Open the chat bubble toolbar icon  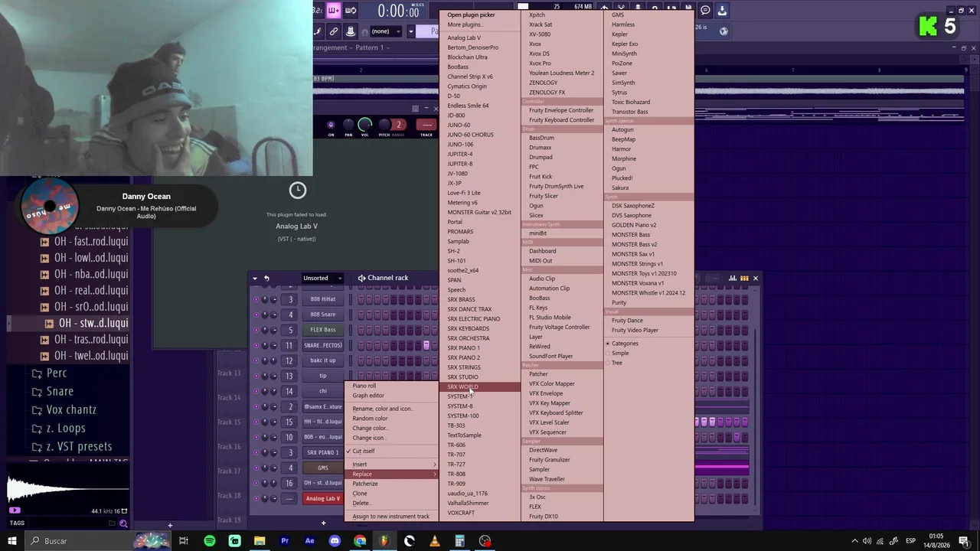[x=705, y=11]
